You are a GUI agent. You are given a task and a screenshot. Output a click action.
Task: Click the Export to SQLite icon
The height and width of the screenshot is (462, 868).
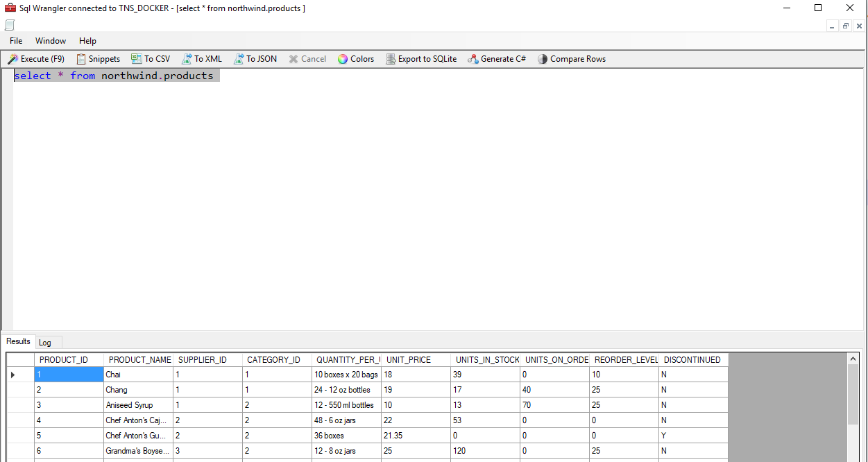pyautogui.click(x=391, y=59)
